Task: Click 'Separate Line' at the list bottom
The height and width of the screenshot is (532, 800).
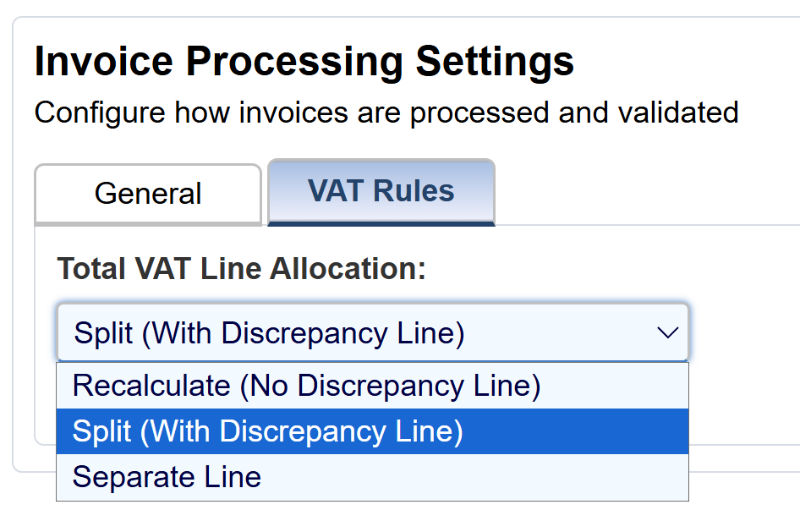Action: (167, 477)
